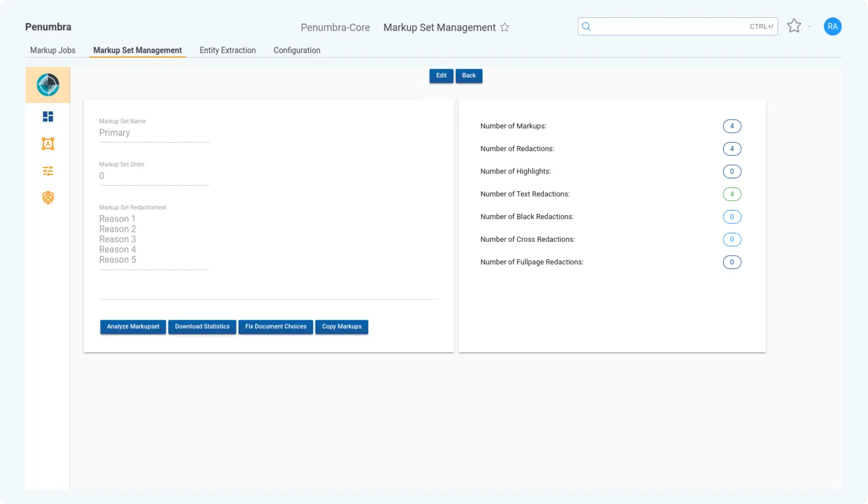Open the dashboard grid icon in sidebar
Image resolution: width=868 pixels, height=504 pixels.
pyautogui.click(x=48, y=116)
